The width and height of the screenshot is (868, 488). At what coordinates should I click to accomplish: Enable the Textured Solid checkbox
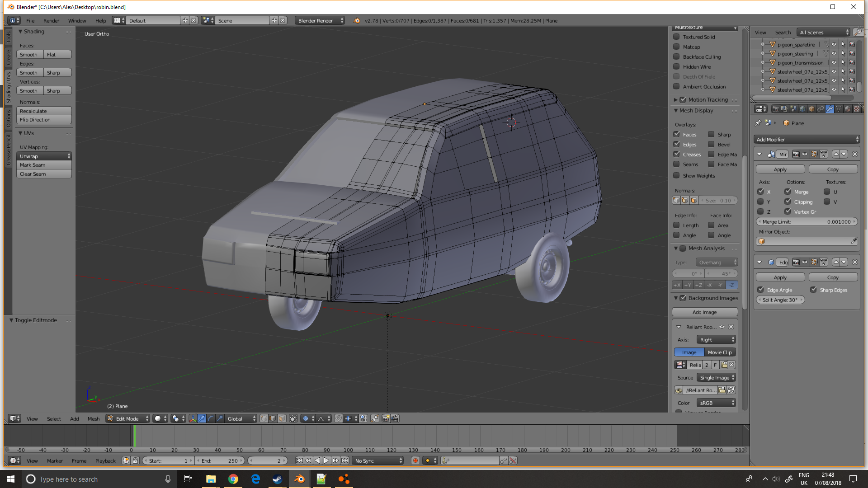click(x=676, y=37)
